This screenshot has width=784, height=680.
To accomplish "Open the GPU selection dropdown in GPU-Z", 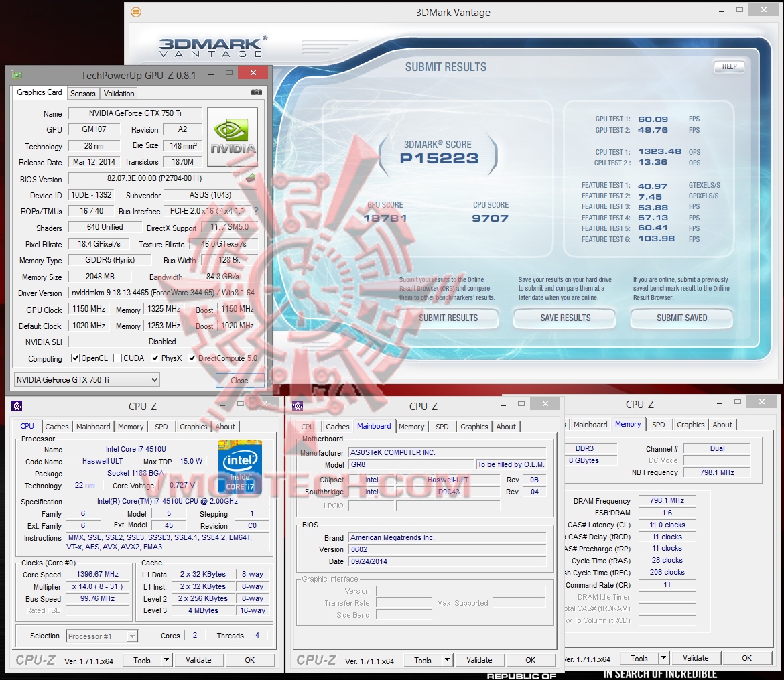I will tap(87, 379).
